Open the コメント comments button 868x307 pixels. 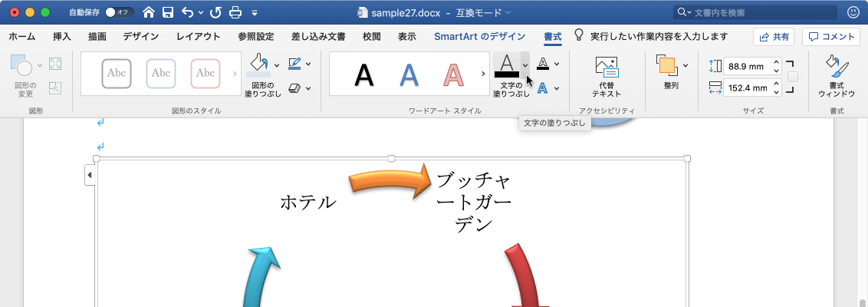[831, 37]
